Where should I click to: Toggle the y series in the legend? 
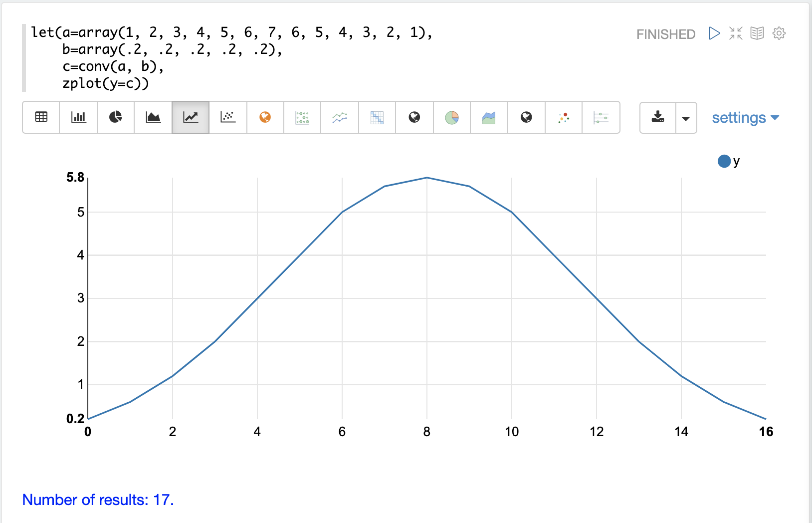point(729,161)
